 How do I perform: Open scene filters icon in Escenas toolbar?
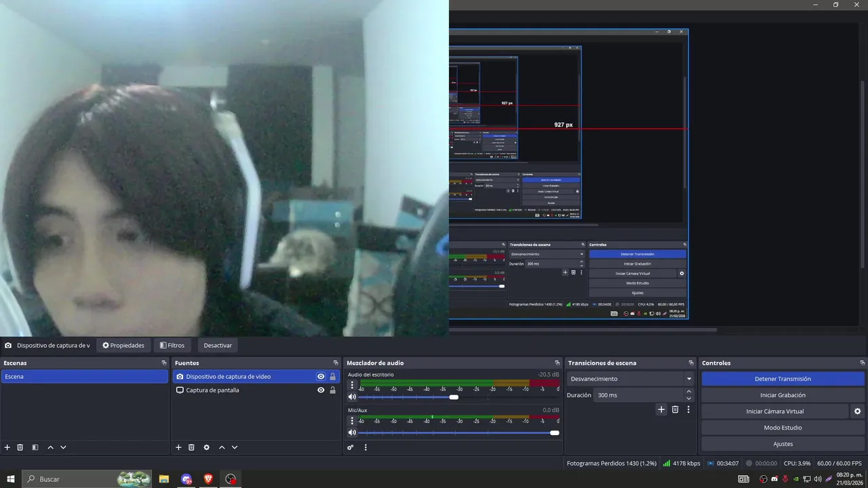coord(35,447)
